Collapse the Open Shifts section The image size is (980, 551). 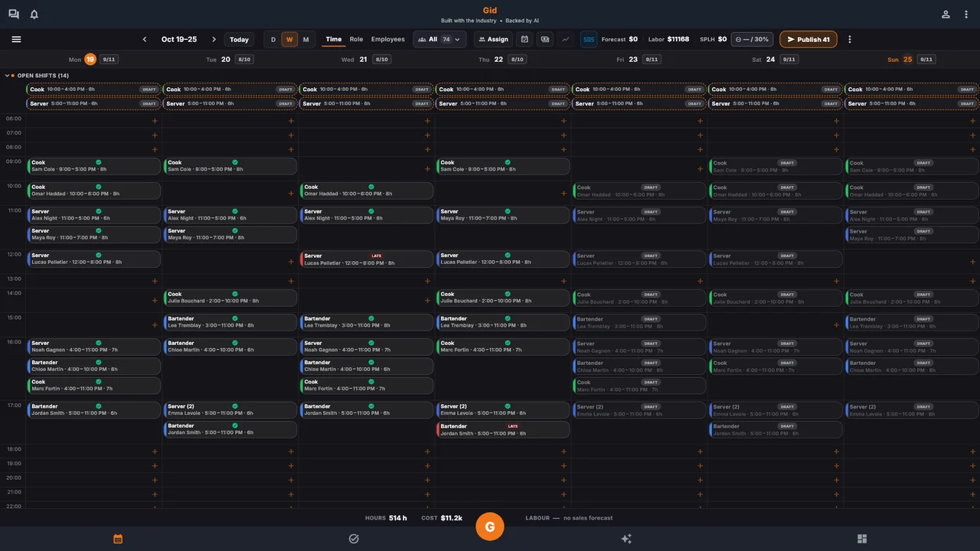7,76
